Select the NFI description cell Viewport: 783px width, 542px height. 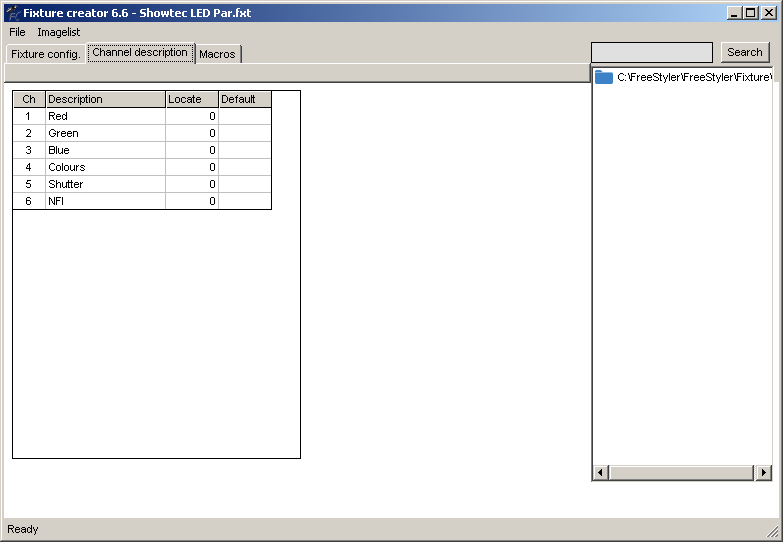[105, 201]
